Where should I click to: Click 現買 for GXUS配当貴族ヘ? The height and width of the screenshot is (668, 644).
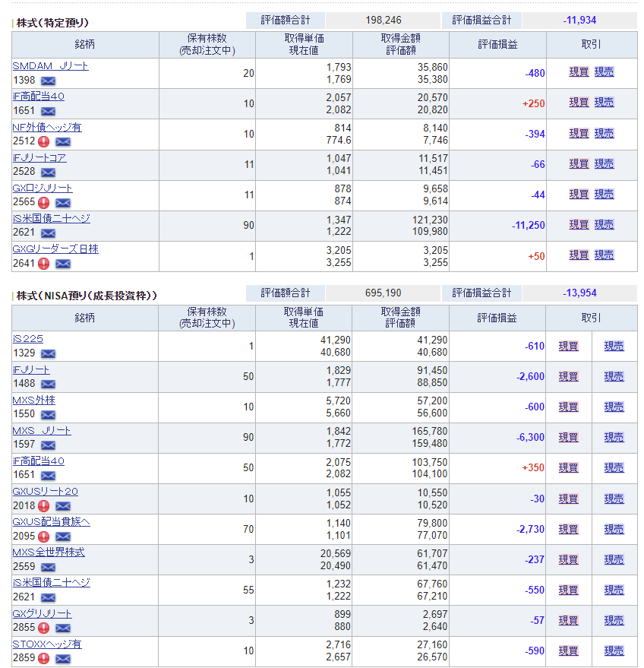[568, 529]
